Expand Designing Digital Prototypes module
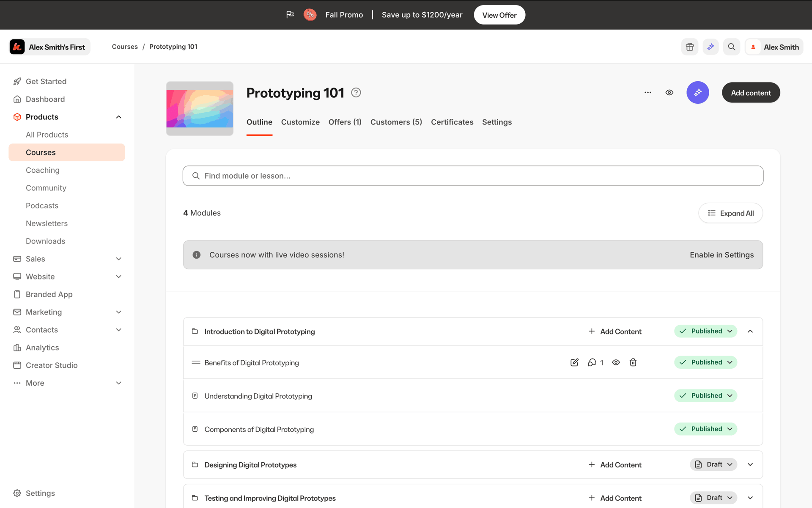 click(750, 465)
